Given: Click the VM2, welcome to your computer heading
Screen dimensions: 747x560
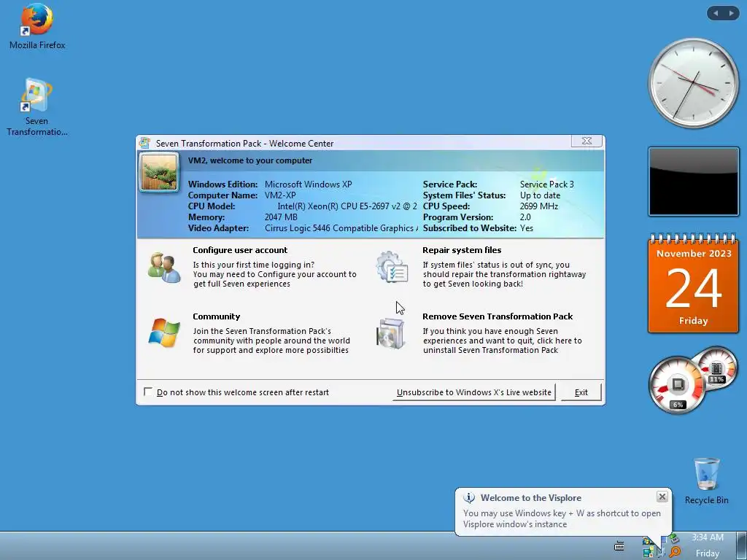Looking at the screenshot, I should [250, 160].
